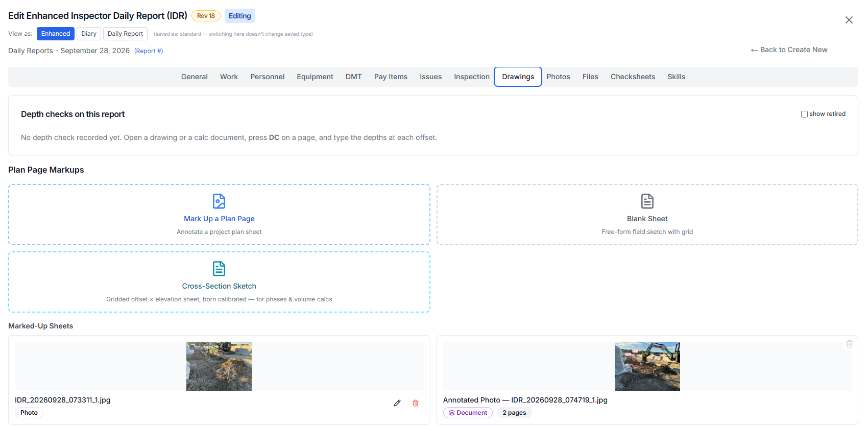Click Depth checks on this report heading

coord(73,114)
